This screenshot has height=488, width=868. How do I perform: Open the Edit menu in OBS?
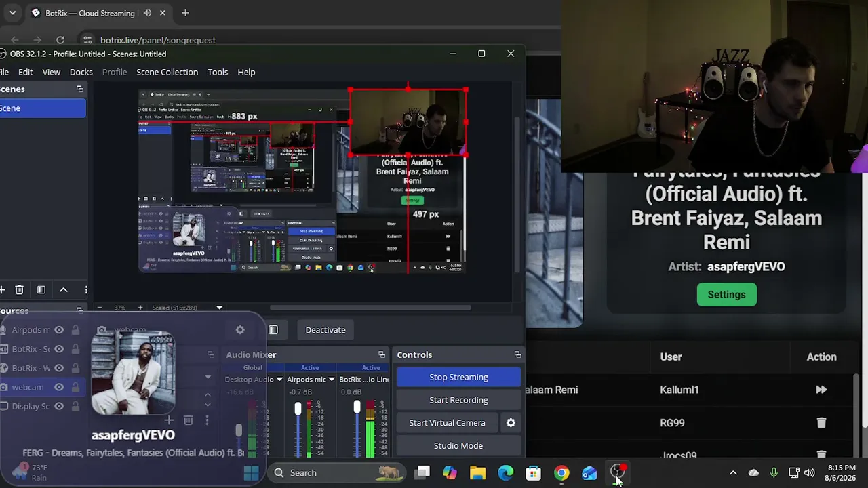click(26, 72)
